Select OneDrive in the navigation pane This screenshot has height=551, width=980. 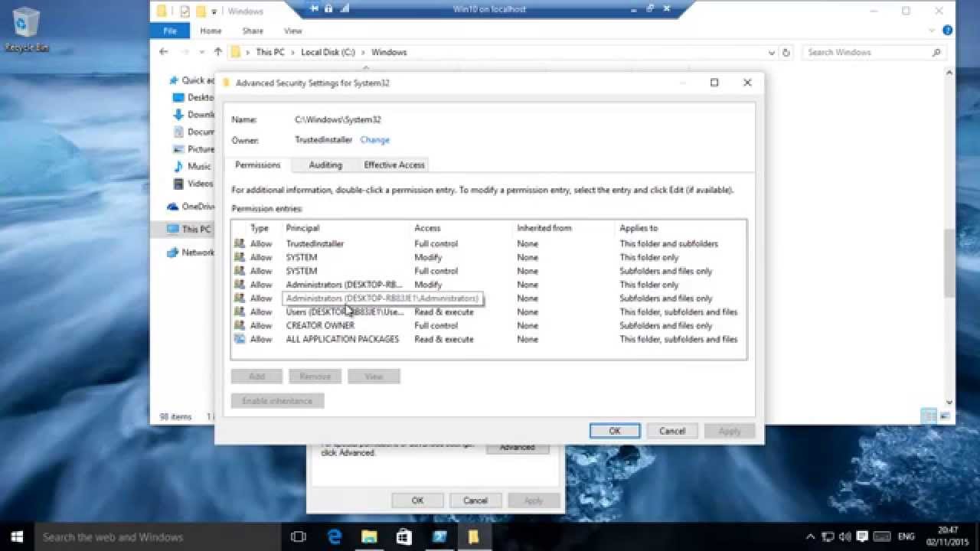[x=190, y=207]
